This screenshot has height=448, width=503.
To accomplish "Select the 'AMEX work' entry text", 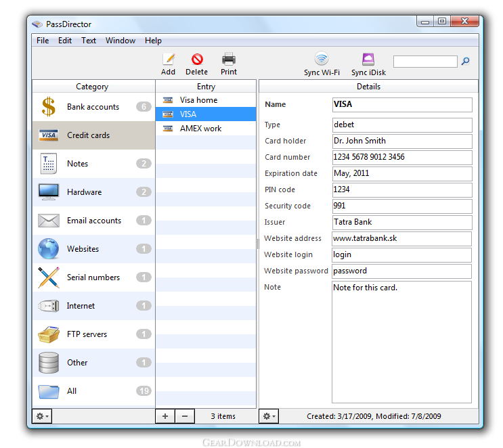I will 200,129.
